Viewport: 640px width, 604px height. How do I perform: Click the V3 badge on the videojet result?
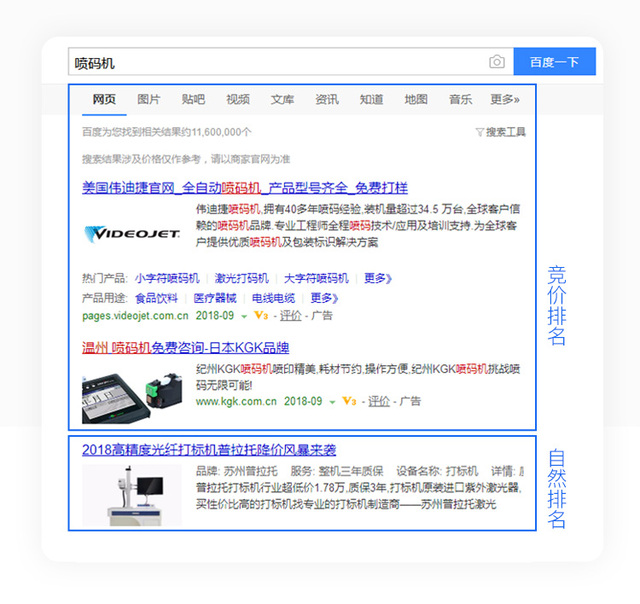coord(261,315)
